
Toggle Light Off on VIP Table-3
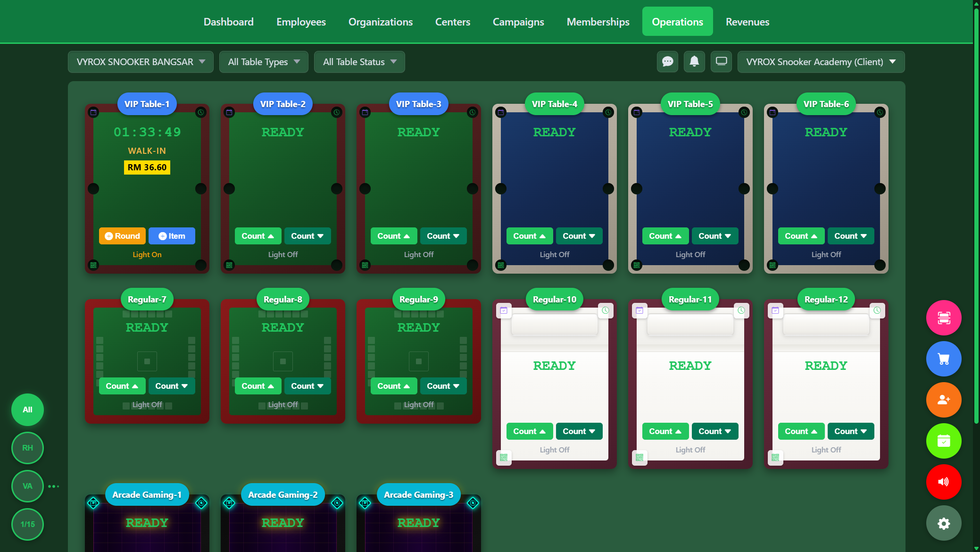(419, 255)
